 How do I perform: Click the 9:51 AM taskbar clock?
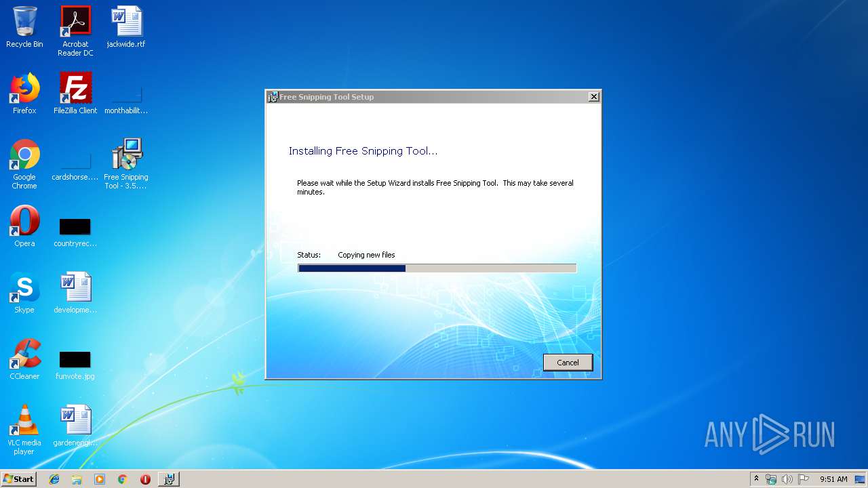[833, 479]
